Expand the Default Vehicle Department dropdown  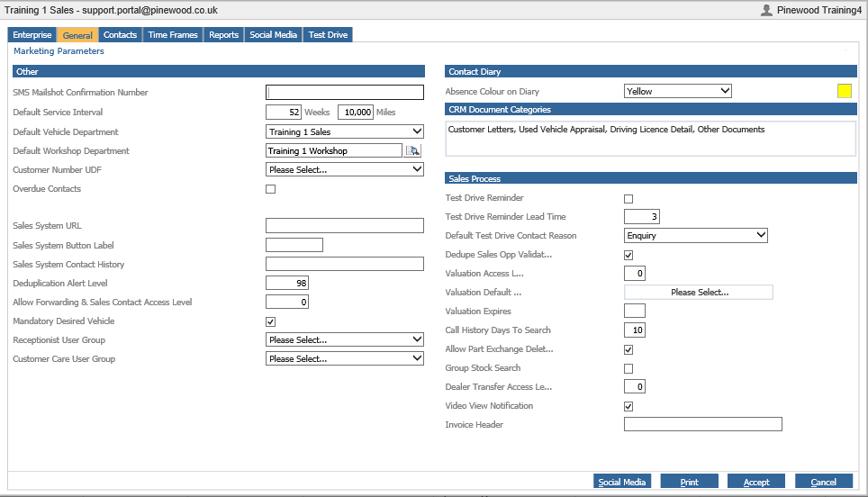click(x=345, y=131)
